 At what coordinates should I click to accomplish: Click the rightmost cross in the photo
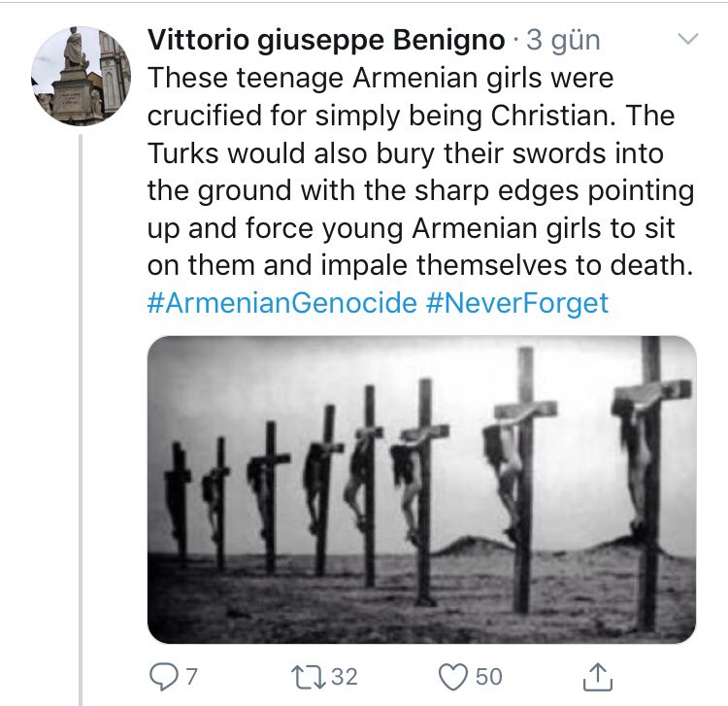[x=650, y=483]
